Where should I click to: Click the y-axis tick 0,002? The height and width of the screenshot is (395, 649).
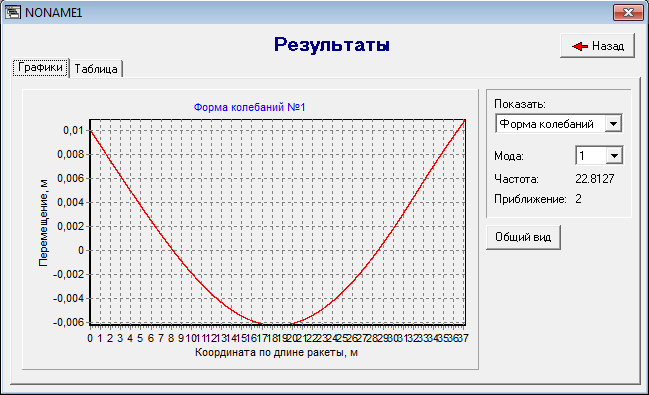coord(71,226)
